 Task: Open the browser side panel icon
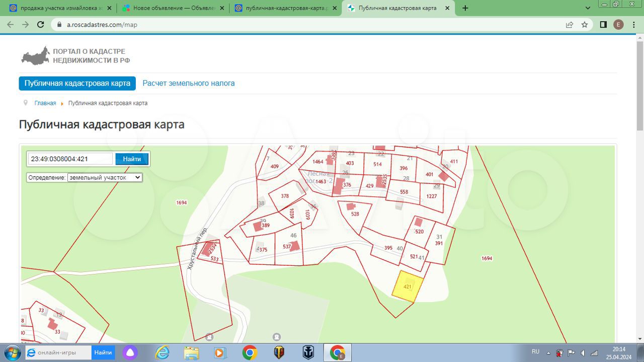(603, 24)
